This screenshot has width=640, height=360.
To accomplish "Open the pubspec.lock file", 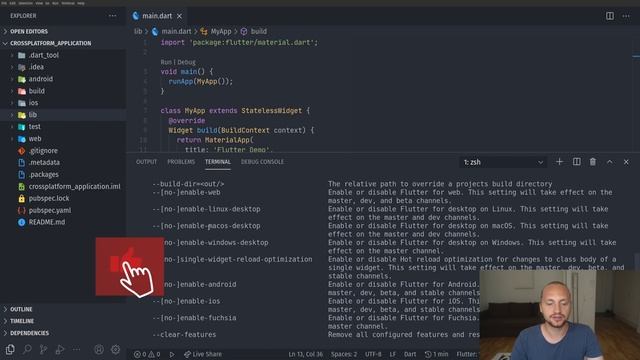I will [x=63, y=198].
